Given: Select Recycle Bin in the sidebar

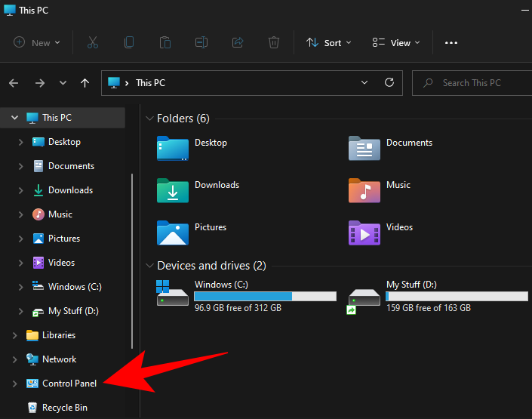Looking at the screenshot, I should (64, 408).
